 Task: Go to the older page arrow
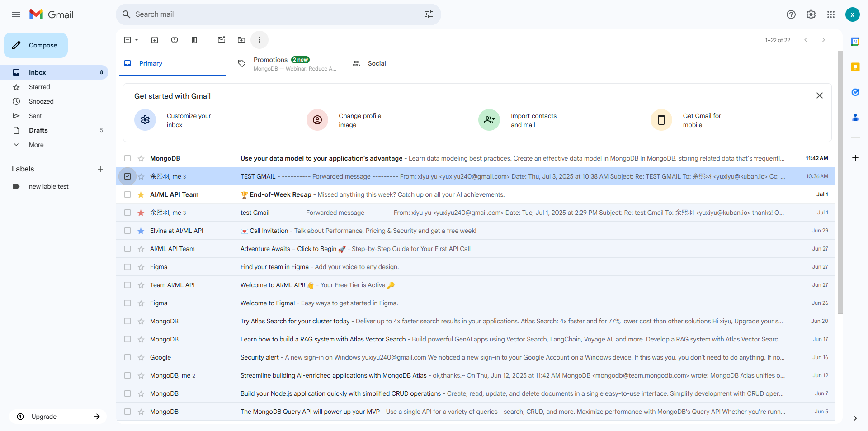click(x=824, y=40)
